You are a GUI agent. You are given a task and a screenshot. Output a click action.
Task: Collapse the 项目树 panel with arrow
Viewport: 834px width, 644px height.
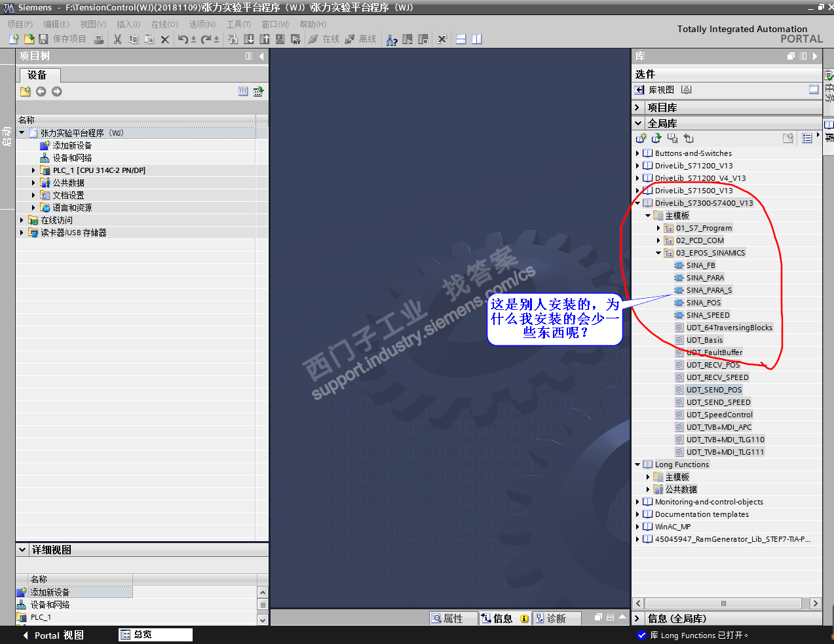[261, 56]
